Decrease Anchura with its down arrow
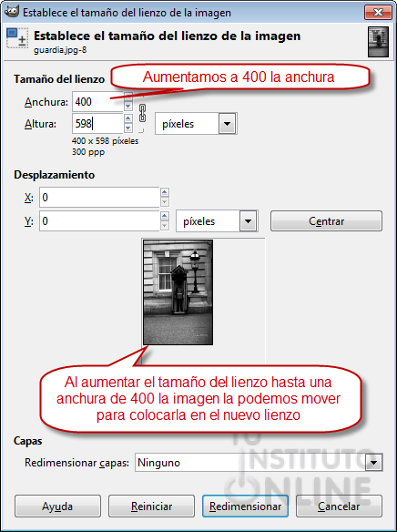This screenshot has width=397, height=532. [x=127, y=107]
